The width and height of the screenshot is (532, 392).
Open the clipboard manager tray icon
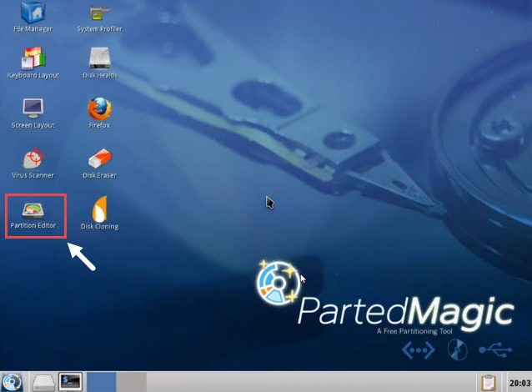point(489,383)
